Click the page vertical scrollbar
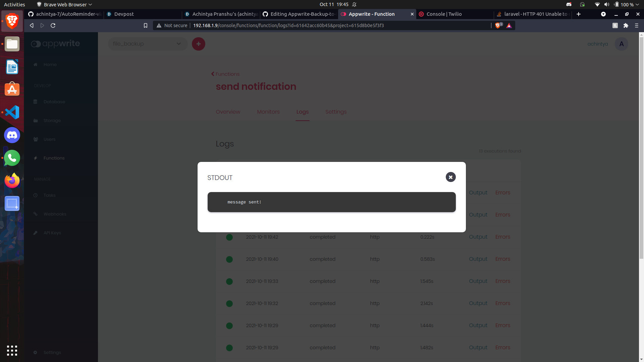This screenshot has height=362, width=644. 641,147
